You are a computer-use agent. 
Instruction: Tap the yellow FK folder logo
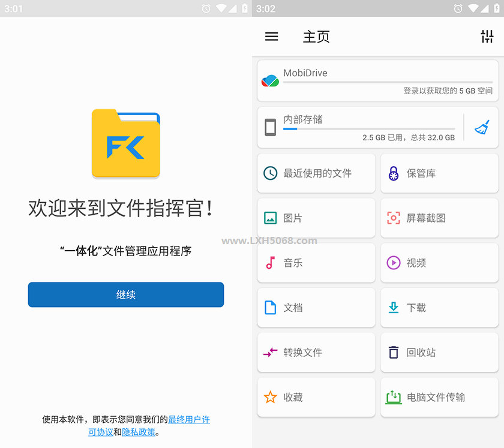click(125, 143)
